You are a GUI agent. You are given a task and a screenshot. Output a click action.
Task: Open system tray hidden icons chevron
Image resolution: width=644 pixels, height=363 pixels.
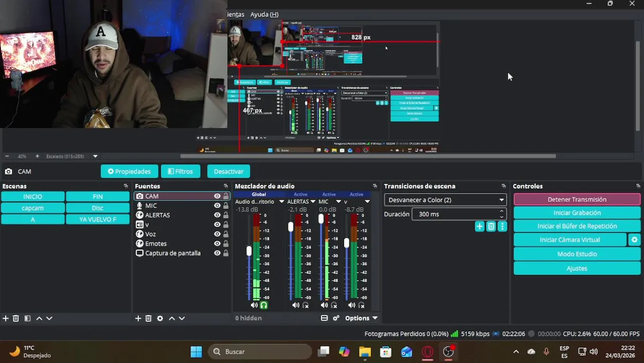[516, 352]
